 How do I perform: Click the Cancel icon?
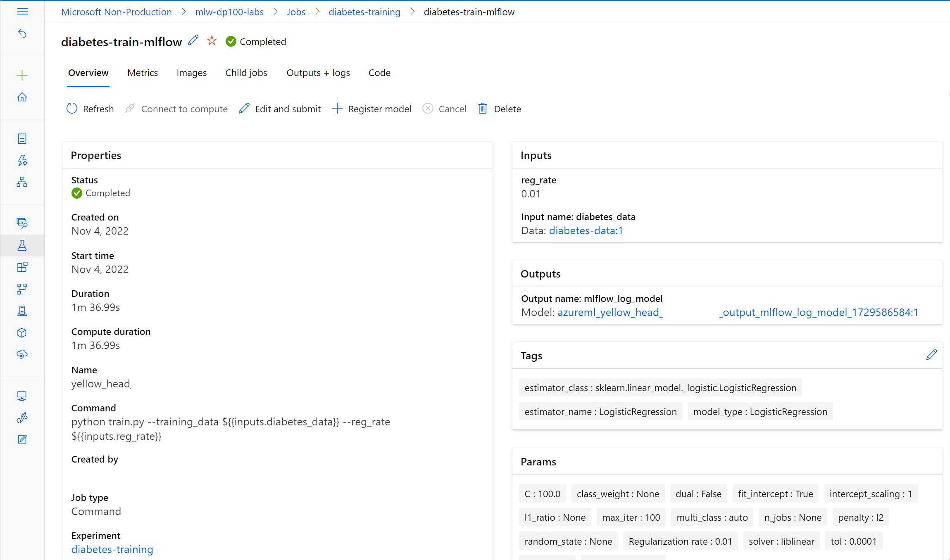pos(427,109)
